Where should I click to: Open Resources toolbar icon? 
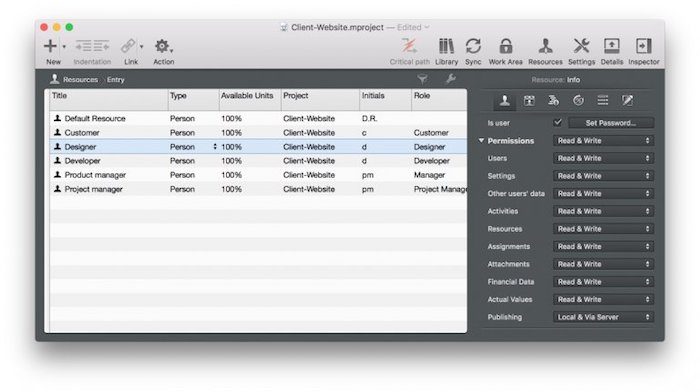(x=545, y=46)
